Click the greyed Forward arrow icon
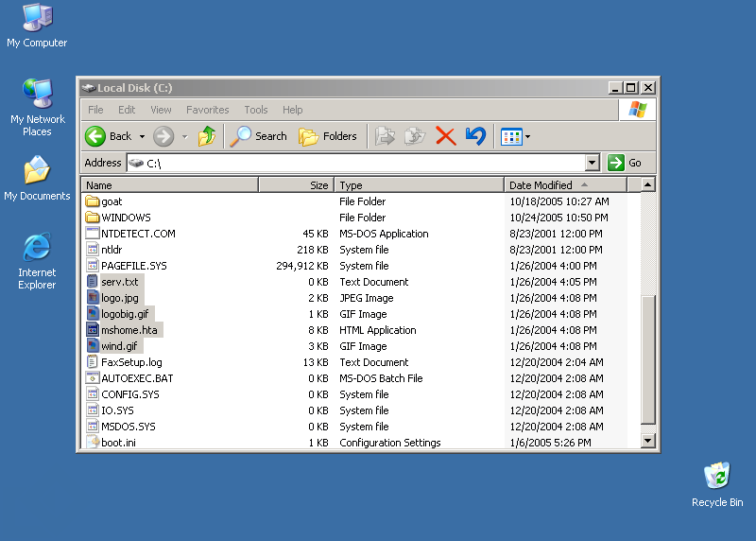This screenshot has width=756, height=541. (163, 136)
